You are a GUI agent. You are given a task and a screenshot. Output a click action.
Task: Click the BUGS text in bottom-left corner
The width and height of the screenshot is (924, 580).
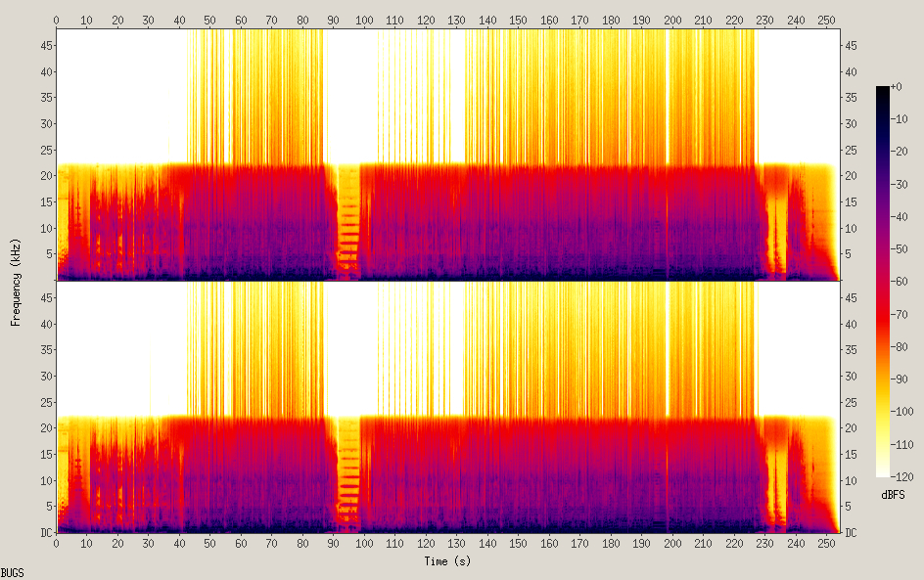(13, 571)
